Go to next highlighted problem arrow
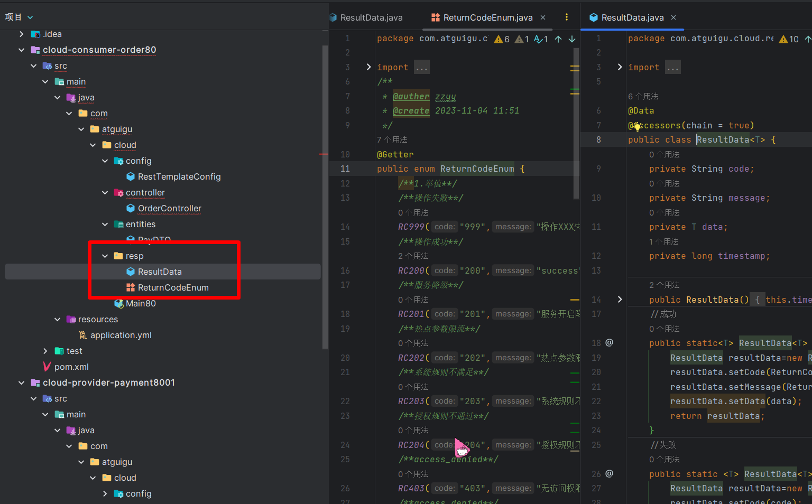 click(572, 39)
